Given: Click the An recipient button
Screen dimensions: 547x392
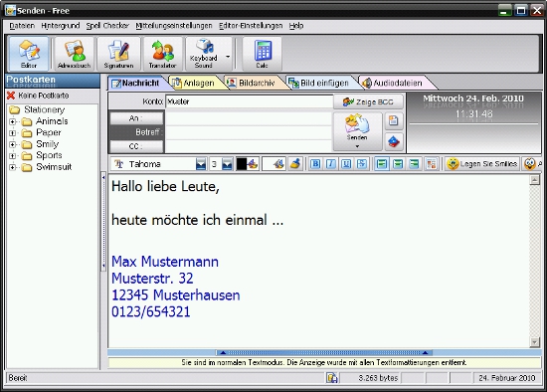Looking at the screenshot, I should pos(136,118).
